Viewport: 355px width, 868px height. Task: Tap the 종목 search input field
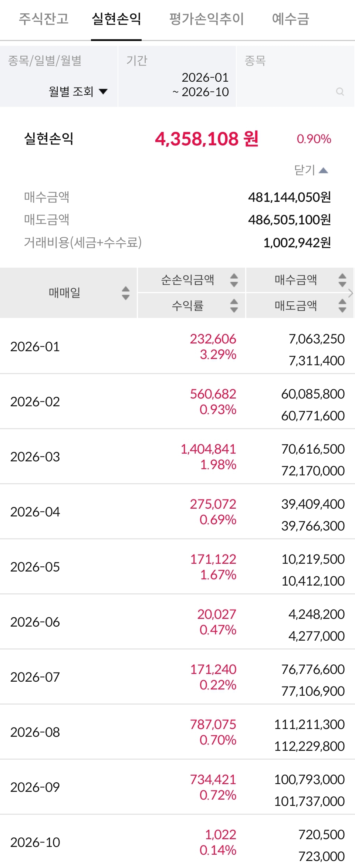pos(295,77)
